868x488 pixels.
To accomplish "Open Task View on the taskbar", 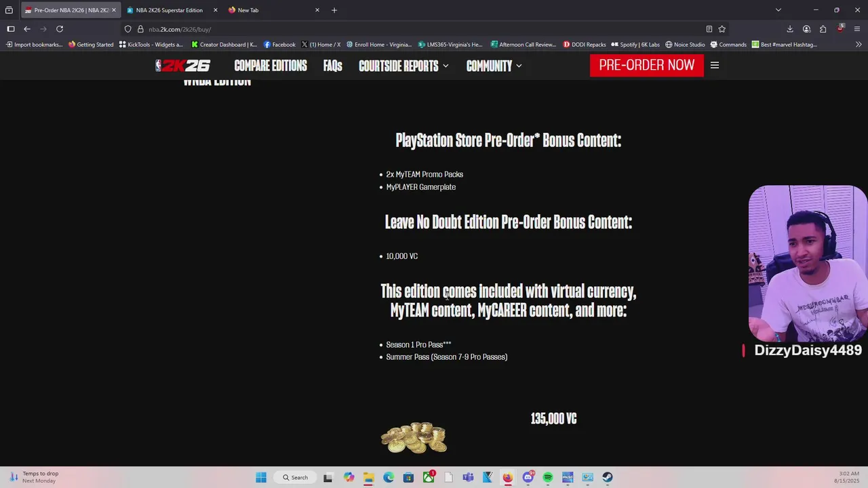I will pos(328,477).
